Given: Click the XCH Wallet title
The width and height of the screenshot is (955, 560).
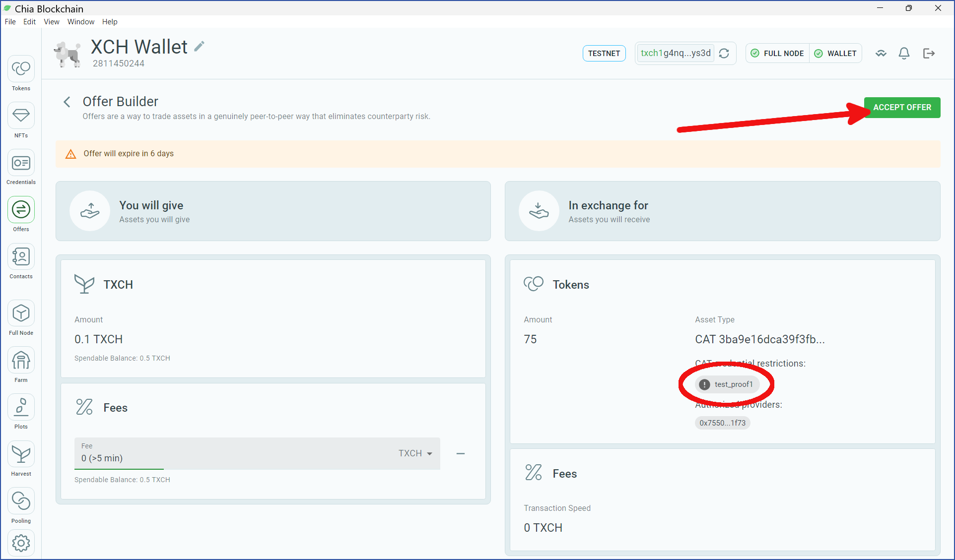Looking at the screenshot, I should 139,47.
